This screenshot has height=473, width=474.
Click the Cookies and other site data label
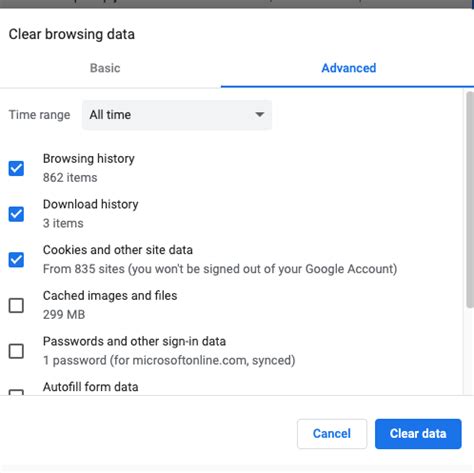(118, 250)
